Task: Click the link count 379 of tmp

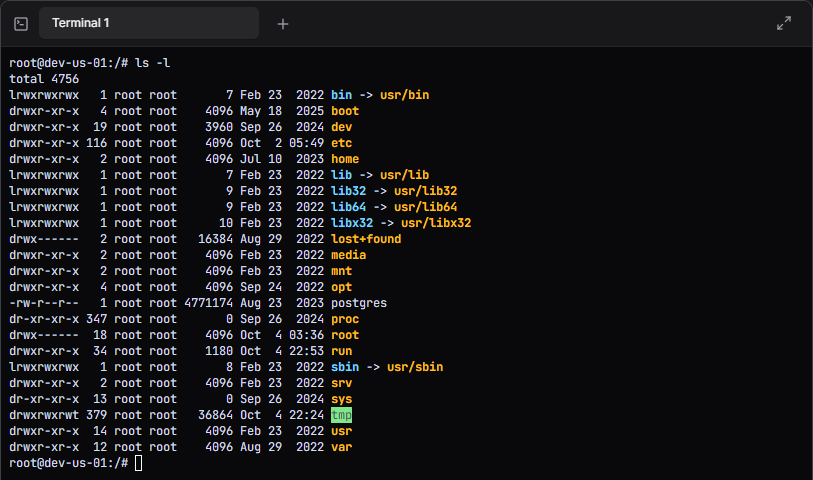Action: [x=96, y=415]
